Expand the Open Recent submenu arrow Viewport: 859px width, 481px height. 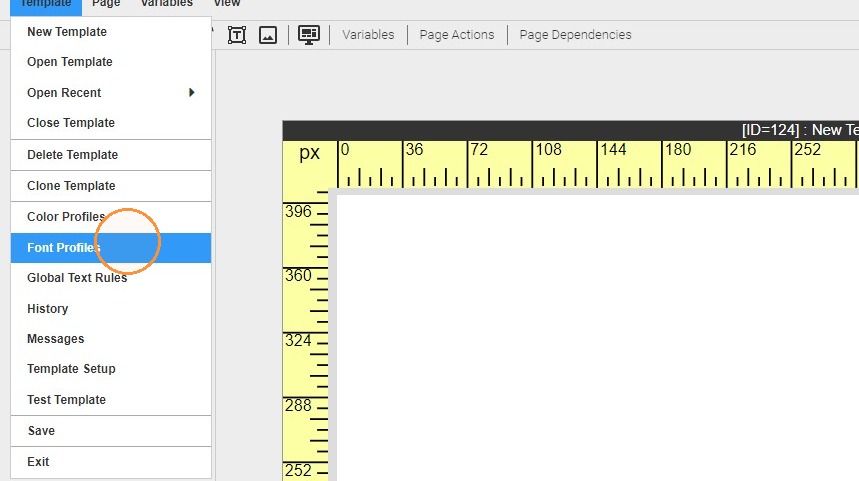coord(192,93)
